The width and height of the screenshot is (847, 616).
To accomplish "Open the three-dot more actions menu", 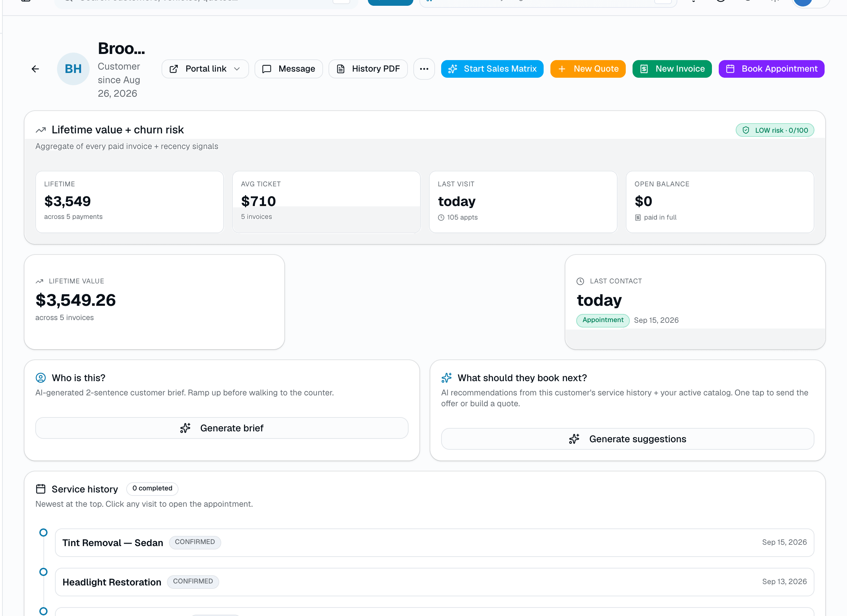I will 424,69.
